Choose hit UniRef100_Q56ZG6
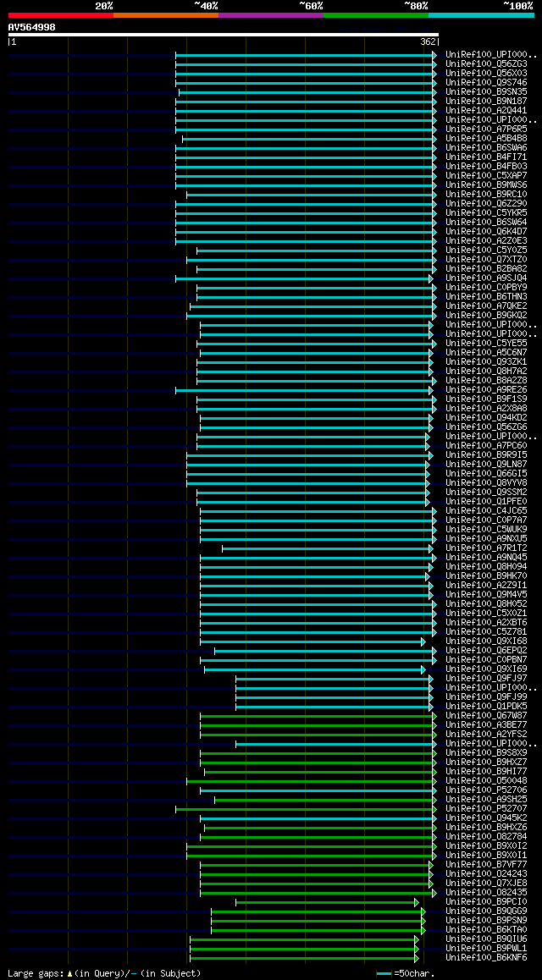 [486, 427]
